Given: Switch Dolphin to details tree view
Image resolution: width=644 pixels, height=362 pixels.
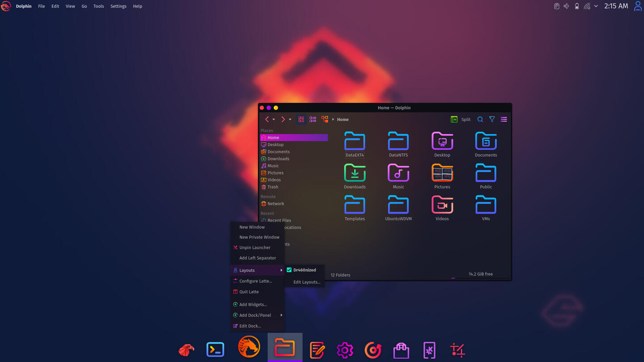Looking at the screenshot, I should 325,119.
